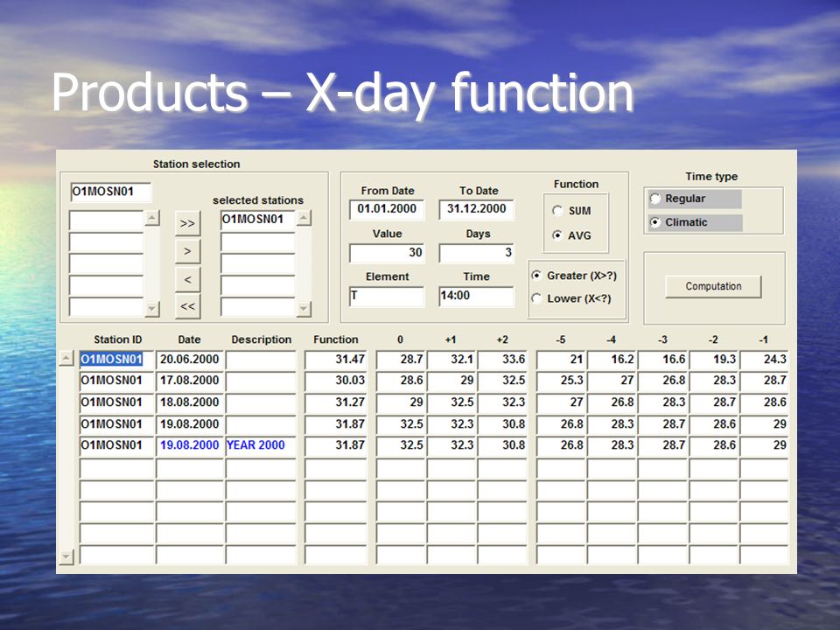This screenshot has height=630, width=840.
Task: Click down arrow of selected stations scrollbar
Action: coord(304,309)
